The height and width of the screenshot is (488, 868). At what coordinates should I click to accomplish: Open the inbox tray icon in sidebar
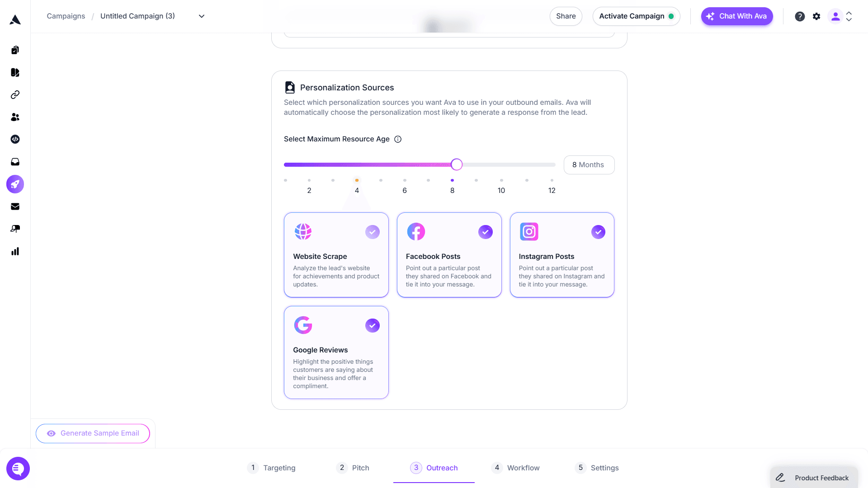coord(15,162)
